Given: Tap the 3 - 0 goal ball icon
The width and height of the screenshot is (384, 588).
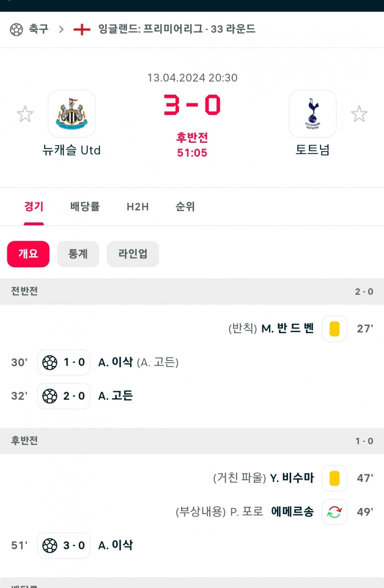Looking at the screenshot, I should click(x=50, y=546).
